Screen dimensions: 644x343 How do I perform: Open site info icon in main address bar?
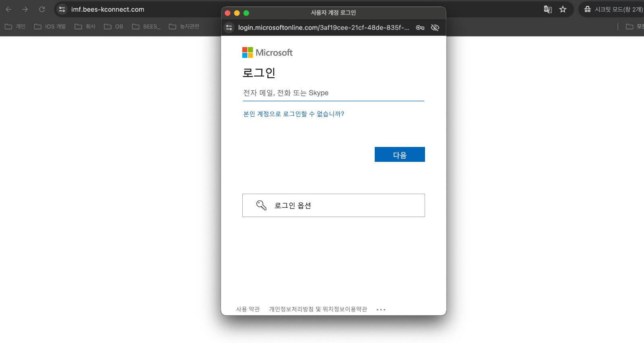click(62, 9)
